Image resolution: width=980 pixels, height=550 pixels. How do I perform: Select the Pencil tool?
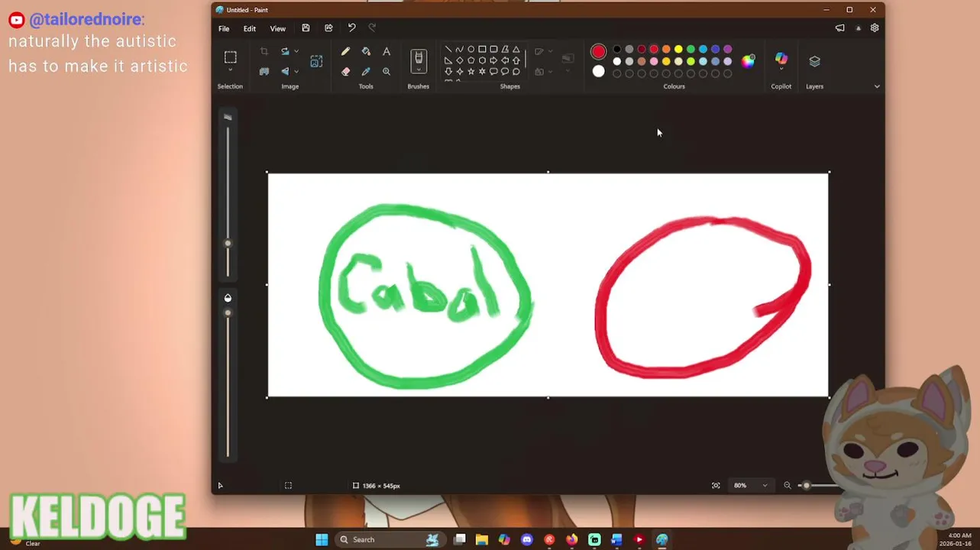345,52
